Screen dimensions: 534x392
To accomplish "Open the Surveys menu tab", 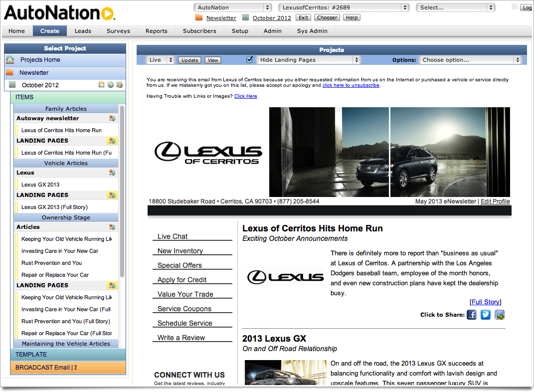I will point(118,31).
